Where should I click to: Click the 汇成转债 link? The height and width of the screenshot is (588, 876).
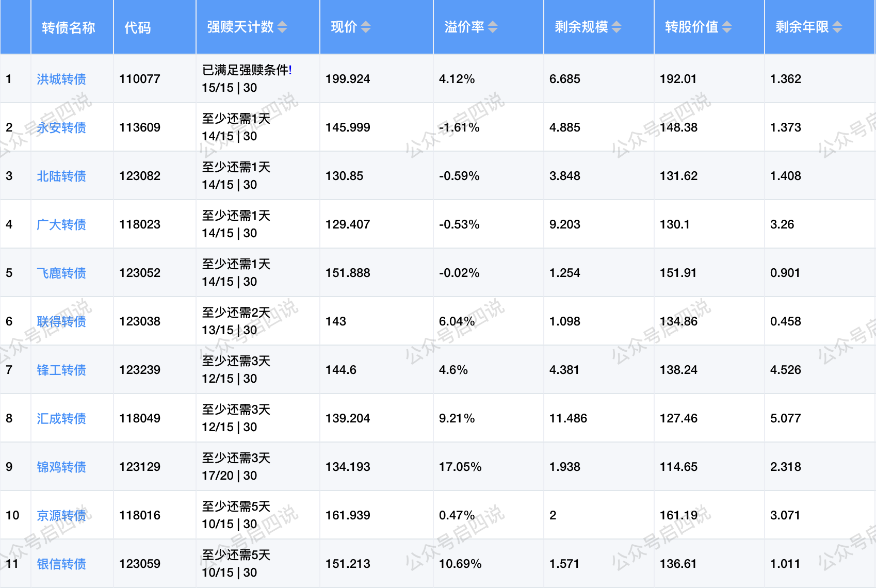61,418
